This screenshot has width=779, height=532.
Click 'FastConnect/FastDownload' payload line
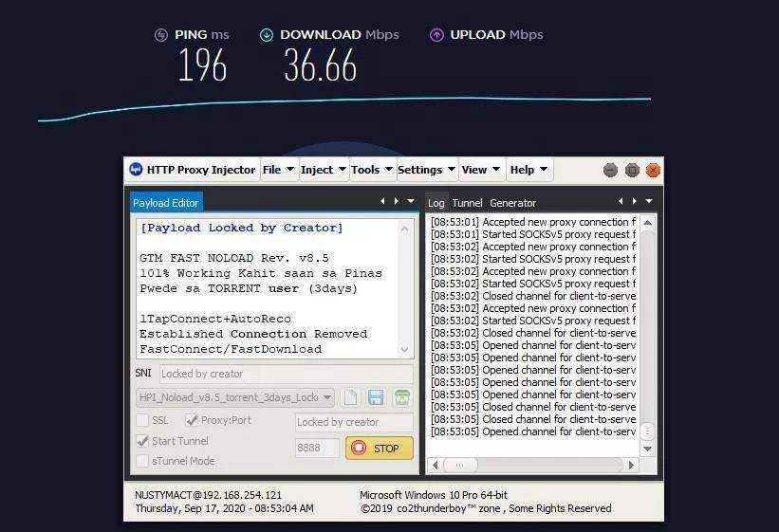click(231, 349)
